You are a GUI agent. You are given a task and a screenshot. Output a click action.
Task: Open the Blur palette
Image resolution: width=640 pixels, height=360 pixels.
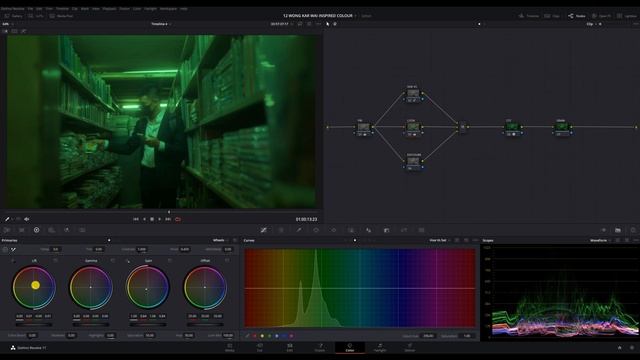(369, 230)
